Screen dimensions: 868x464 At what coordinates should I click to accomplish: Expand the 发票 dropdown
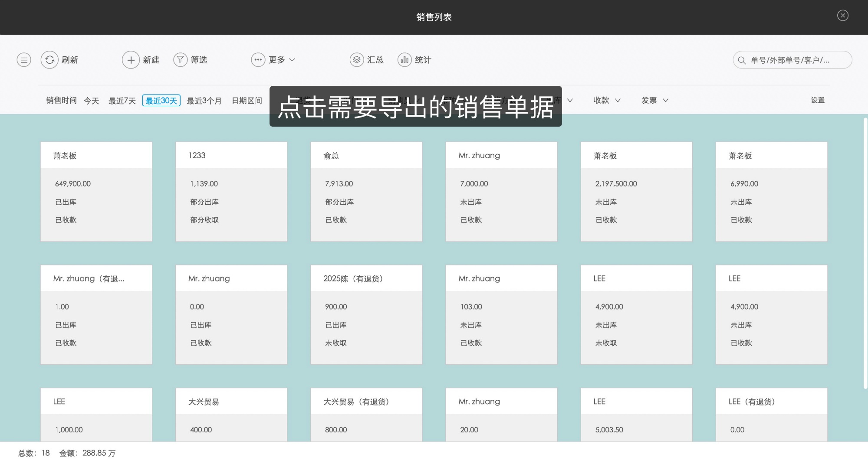pos(654,100)
